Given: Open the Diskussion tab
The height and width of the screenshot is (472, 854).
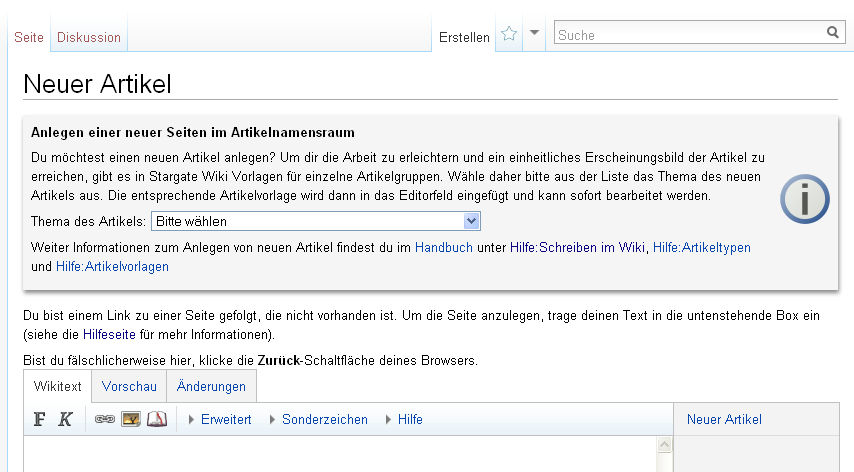Looking at the screenshot, I should pos(89,37).
